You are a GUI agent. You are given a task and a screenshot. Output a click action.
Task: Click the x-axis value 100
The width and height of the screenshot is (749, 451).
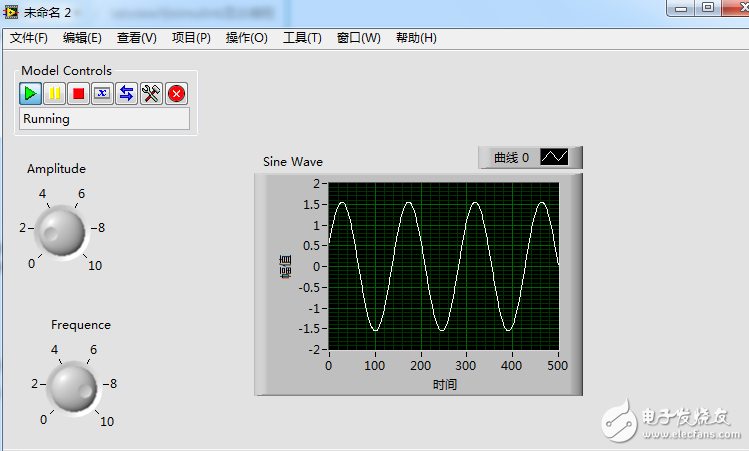[x=374, y=366]
